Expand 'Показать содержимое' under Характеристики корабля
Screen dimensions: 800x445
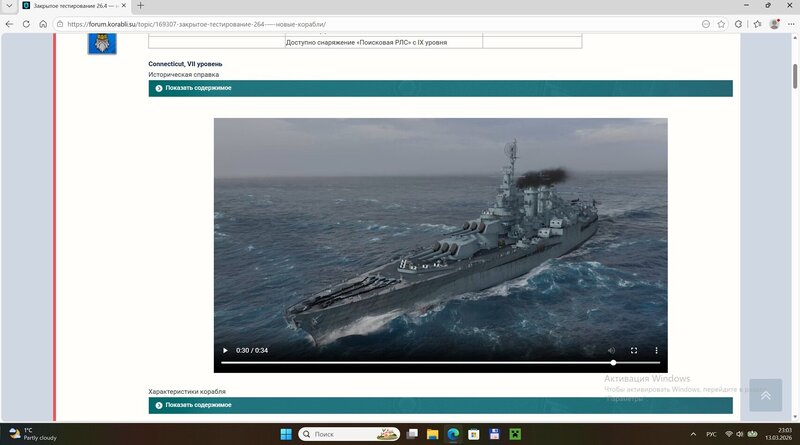click(440, 405)
